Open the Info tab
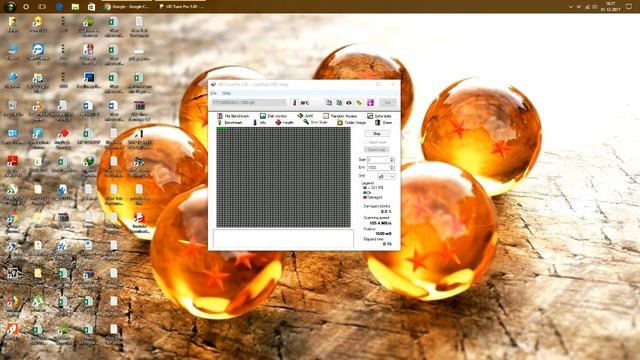 tap(259, 122)
